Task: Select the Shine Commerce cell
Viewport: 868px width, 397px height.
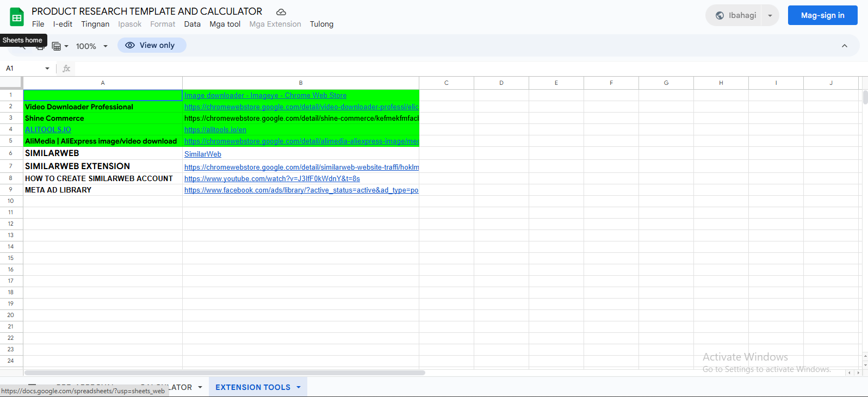Action: [x=103, y=118]
